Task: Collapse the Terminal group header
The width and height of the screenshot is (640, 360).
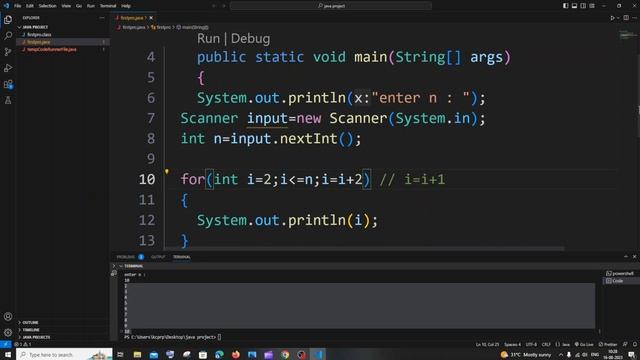Action: 134,266
